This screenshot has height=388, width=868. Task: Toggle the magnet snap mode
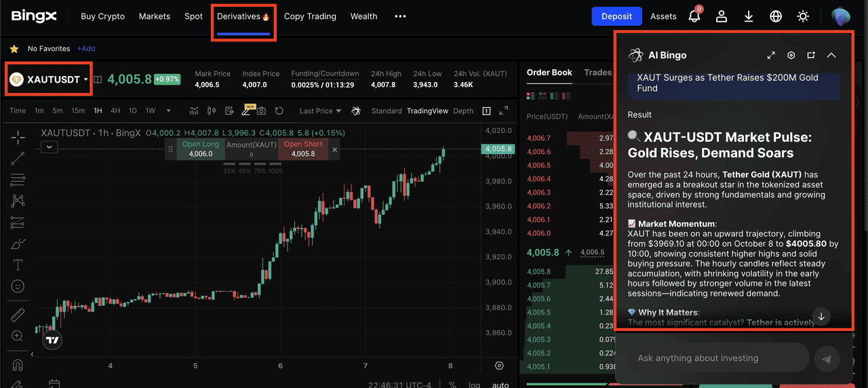click(x=18, y=365)
